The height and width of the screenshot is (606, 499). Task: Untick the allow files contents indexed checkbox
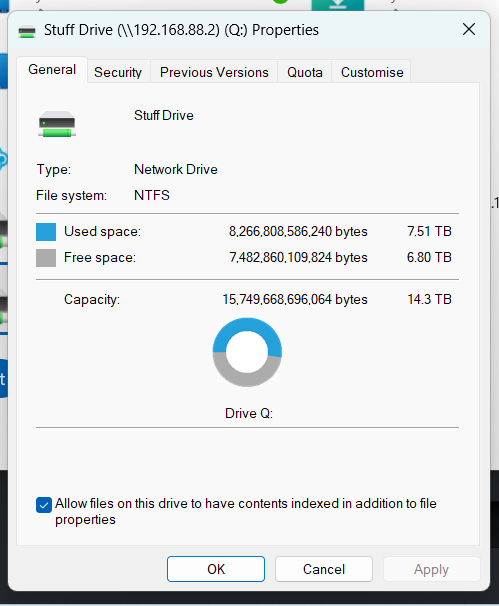click(x=44, y=505)
